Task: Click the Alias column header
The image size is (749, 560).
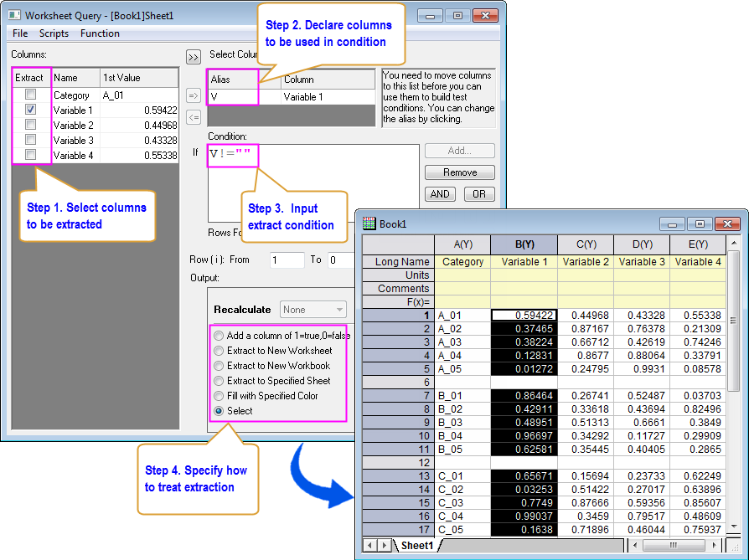Action: click(x=244, y=80)
